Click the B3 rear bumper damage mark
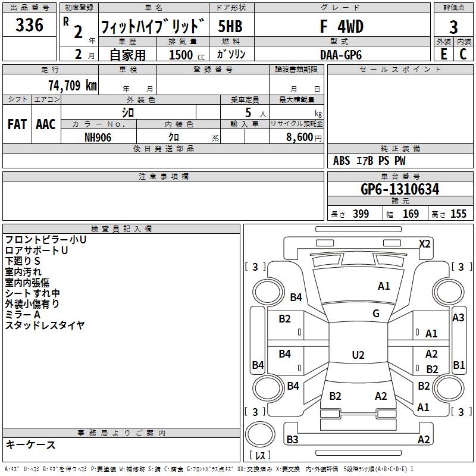The image size is (476, 476). click(x=292, y=439)
